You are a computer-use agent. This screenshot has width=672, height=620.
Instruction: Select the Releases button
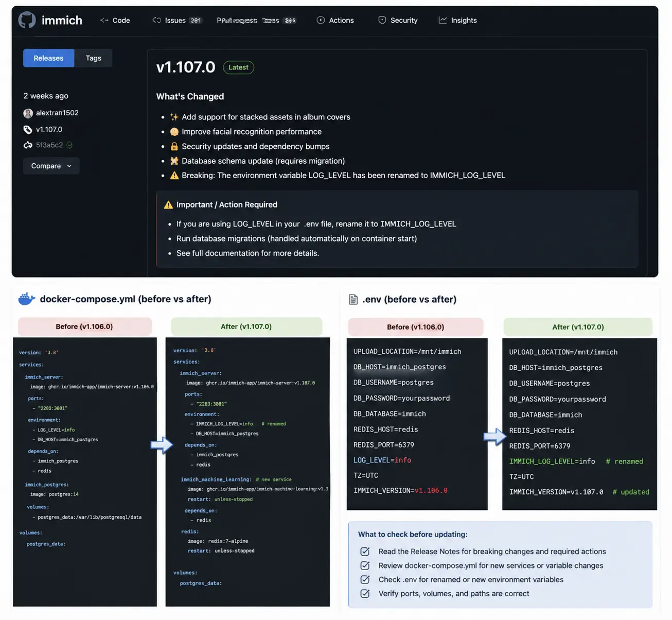click(48, 58)
